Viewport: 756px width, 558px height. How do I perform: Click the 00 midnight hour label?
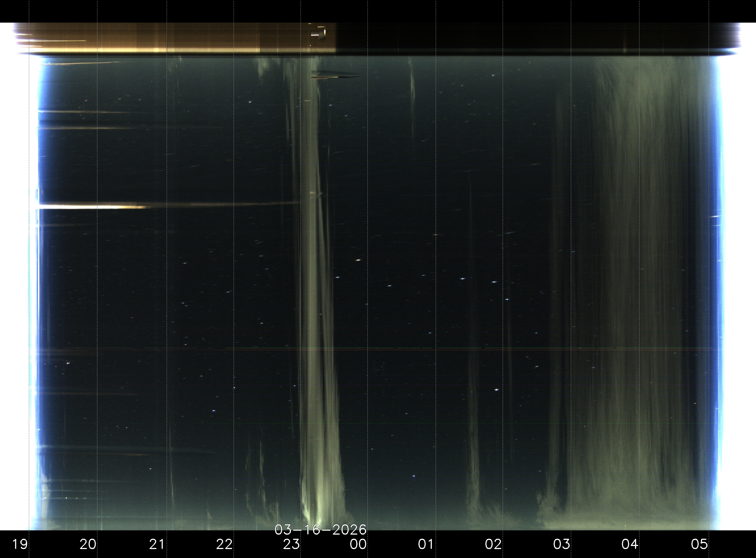click(358, 544)
